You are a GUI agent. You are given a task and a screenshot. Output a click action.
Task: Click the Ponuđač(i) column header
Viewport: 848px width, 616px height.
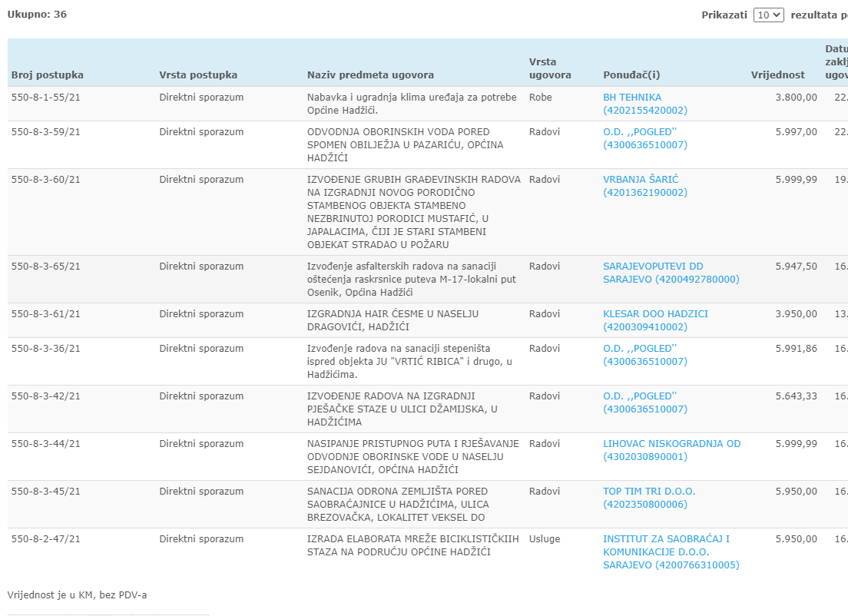[631, 75]
